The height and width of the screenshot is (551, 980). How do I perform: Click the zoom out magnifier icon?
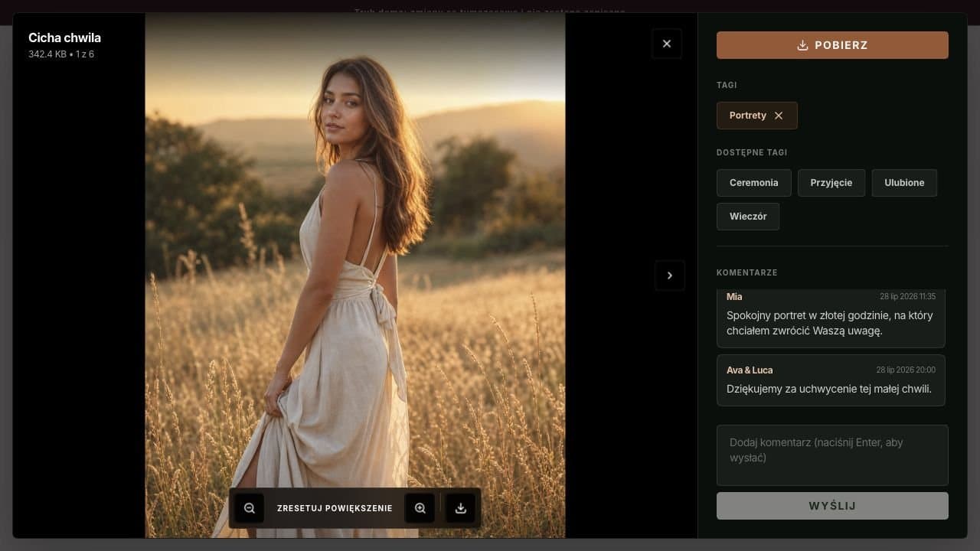[x=249, y=508]
